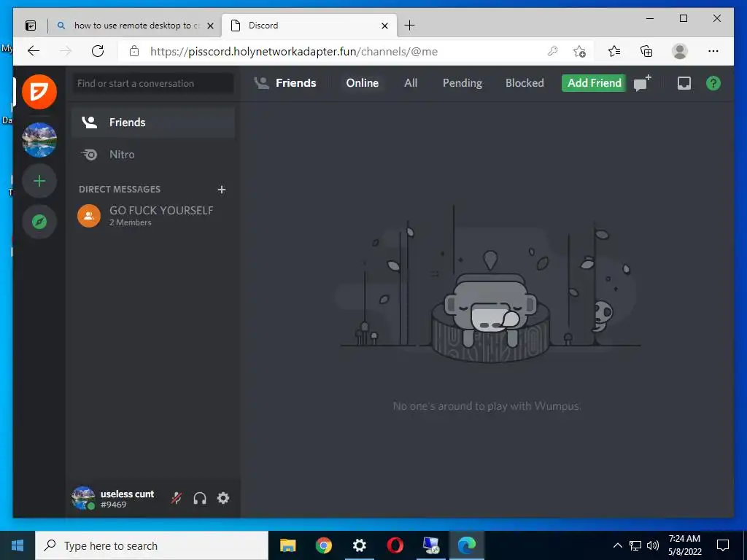Focus the Find or start a conversation field

152,83
